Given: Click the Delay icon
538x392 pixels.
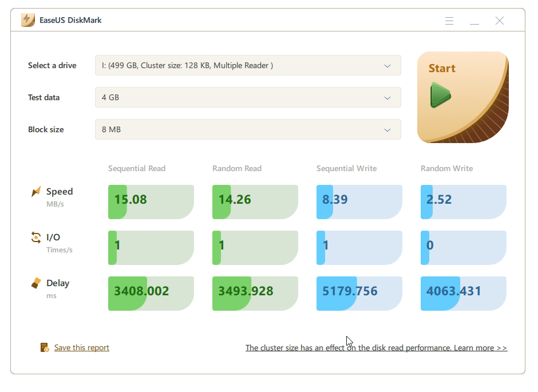Looking at the screenshot, I should 36,283.
